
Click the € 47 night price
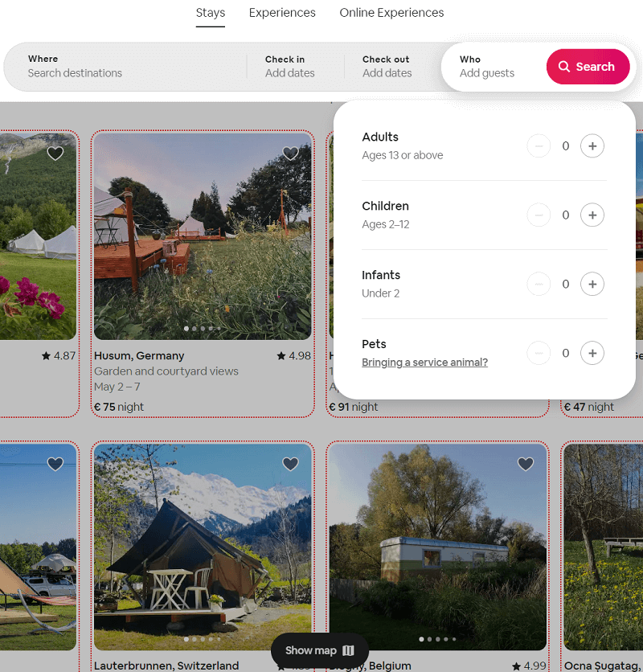click(x=588, y=407)
